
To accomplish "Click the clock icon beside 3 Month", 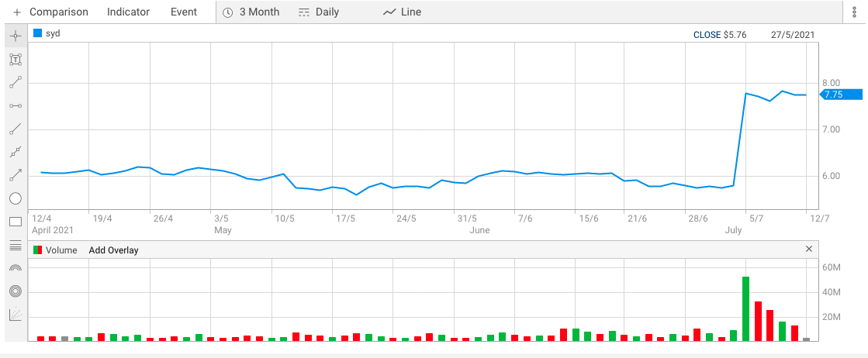I will point(227,12).
